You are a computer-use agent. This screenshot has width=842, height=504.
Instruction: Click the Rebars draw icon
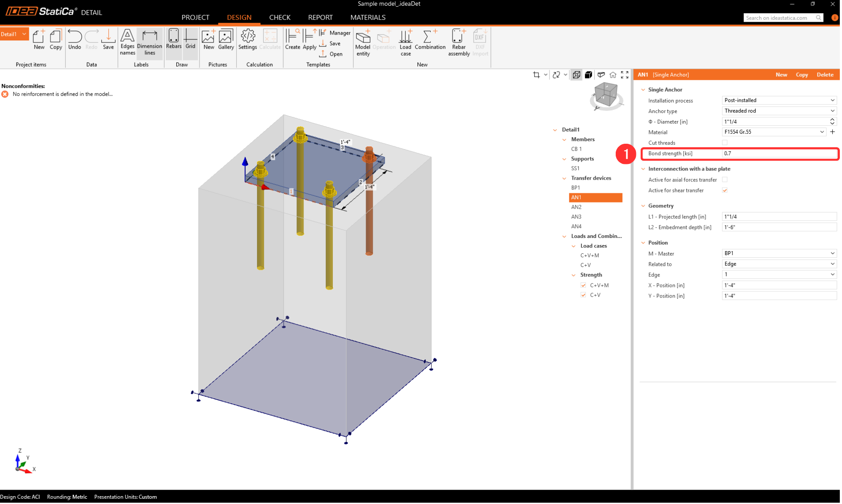pyautogui.click(x=174, y=39)
